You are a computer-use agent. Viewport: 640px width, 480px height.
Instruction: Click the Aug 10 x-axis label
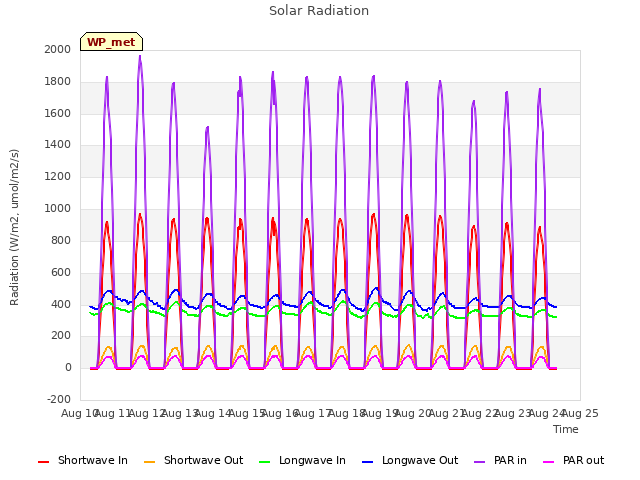(x=80, y=413)
